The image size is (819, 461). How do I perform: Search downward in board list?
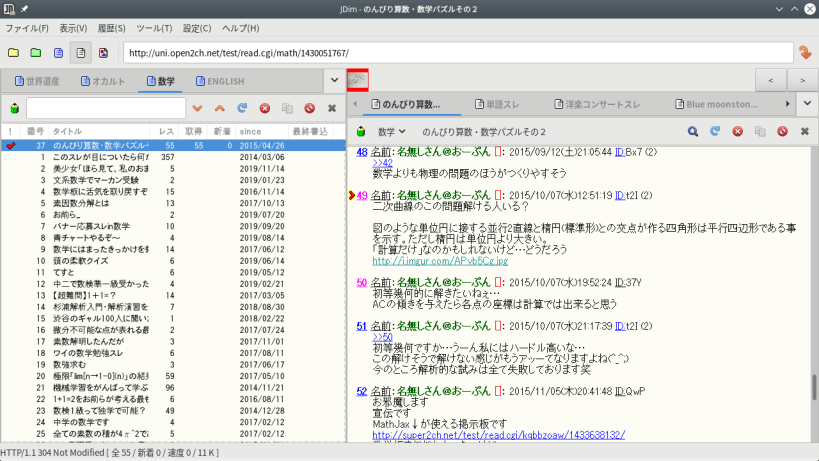tap(197, 108)
